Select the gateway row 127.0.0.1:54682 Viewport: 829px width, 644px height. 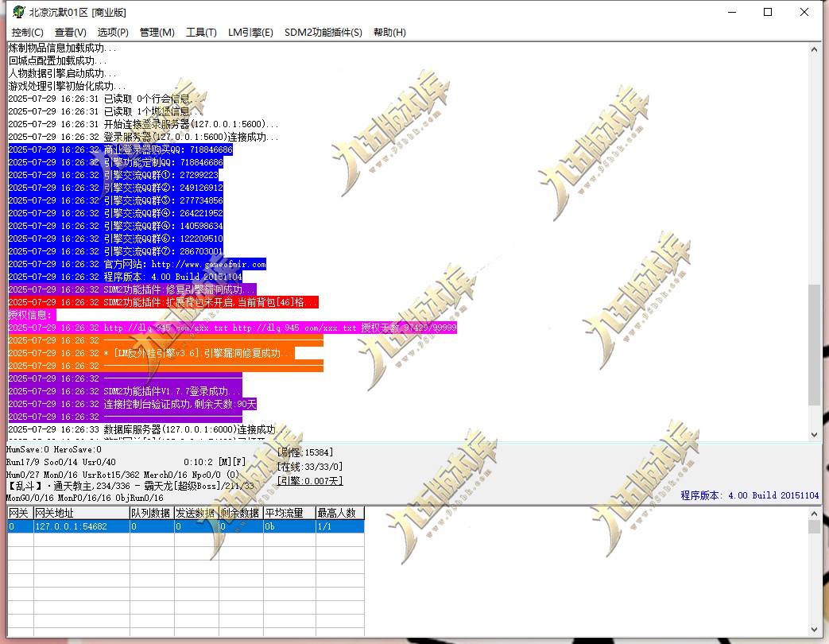click(x=186, y=526)
